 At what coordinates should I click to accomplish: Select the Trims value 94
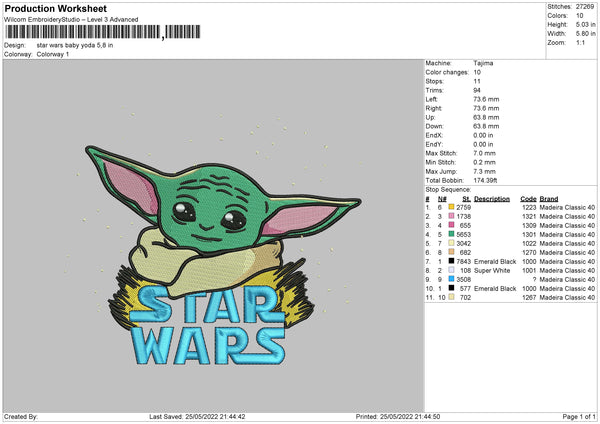477,90
